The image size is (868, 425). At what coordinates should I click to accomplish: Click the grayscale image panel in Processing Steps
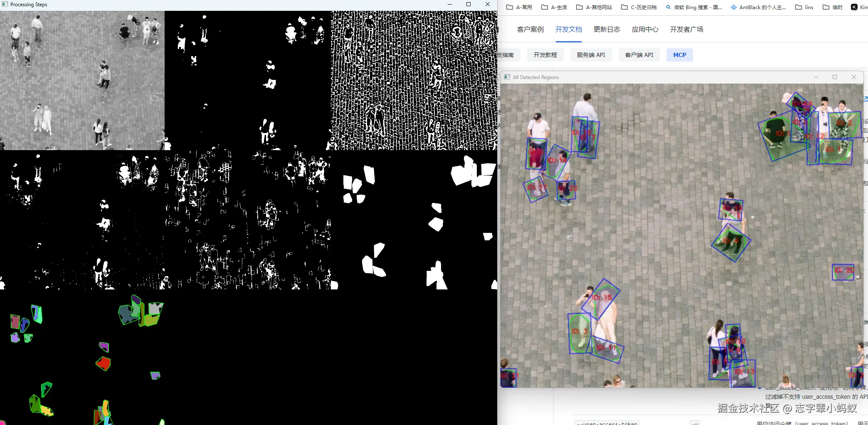coord(82,80)
